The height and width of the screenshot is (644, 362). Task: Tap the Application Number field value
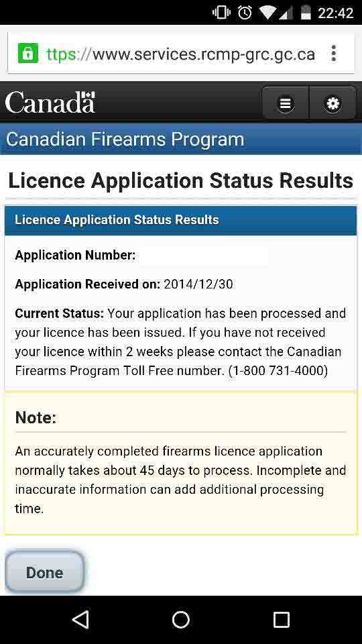point(203,256)
